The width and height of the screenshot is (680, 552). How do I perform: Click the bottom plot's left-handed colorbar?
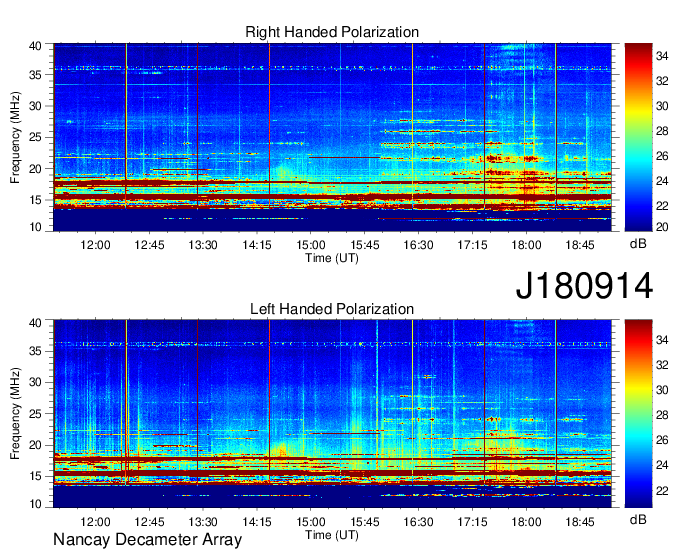(x=638, y=414)
